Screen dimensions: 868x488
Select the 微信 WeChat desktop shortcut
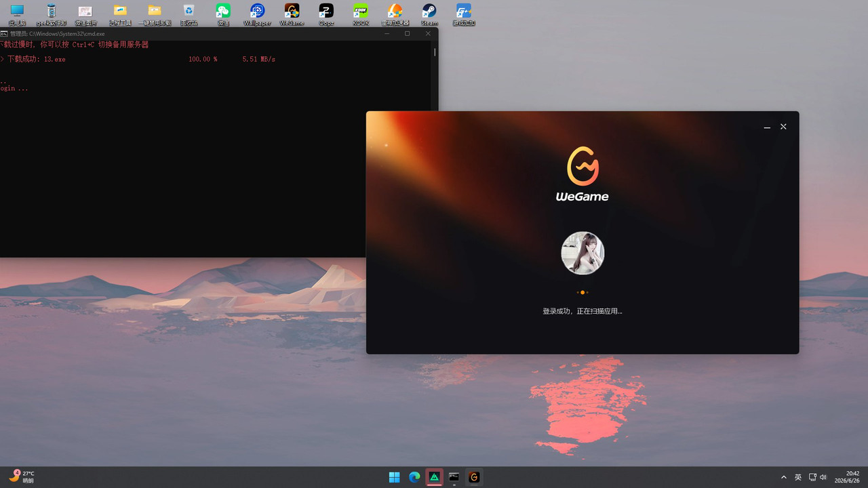(223, 14)
